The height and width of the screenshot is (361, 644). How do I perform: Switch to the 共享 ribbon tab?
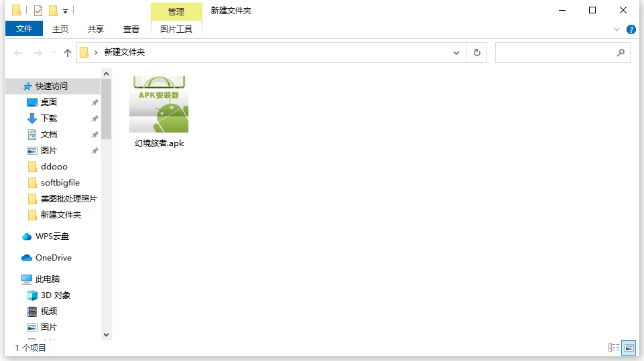(x=96, y=29)
